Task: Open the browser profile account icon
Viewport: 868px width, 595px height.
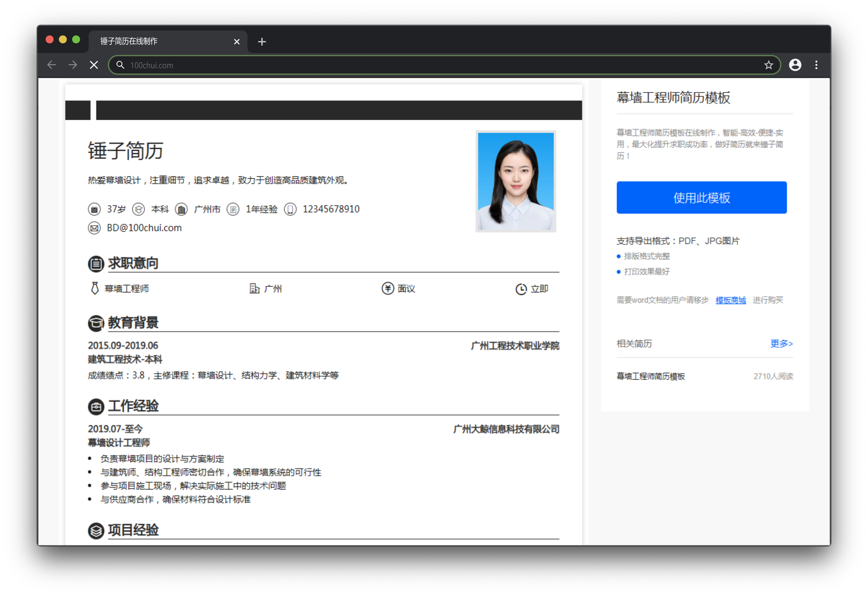Action: click(x=795, y=65)
